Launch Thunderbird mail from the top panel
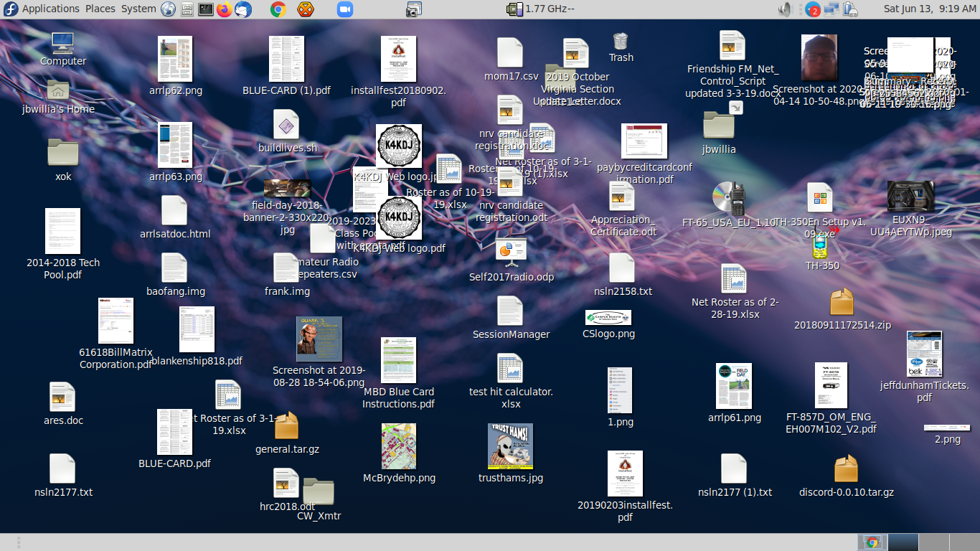 pyautogui.click(x=242, y=9)
